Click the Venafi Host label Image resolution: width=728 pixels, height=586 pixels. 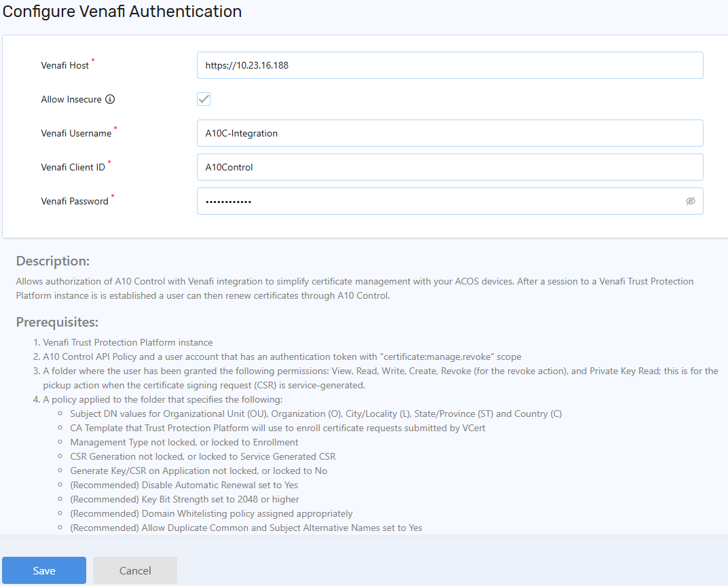tap(65, 66)
